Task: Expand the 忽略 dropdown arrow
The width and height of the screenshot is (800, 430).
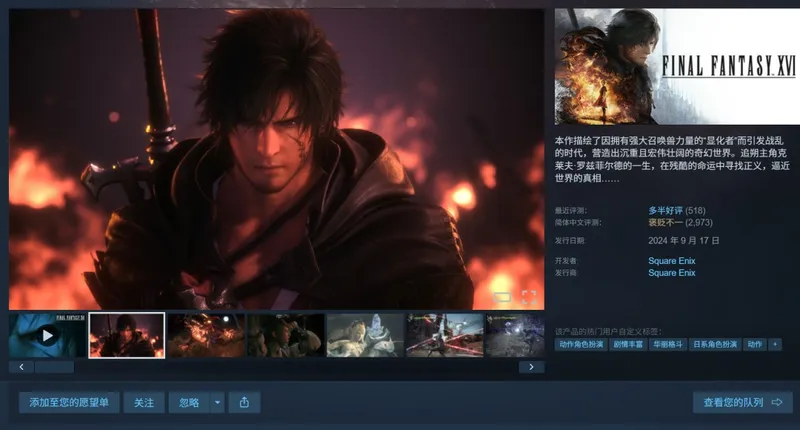Action: [217, 402]
